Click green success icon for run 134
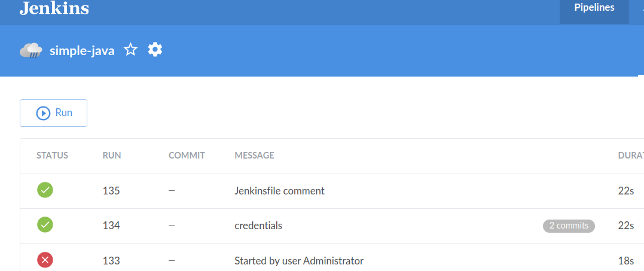The width and height of the screenshot is (644, 271). coord(45,225)
